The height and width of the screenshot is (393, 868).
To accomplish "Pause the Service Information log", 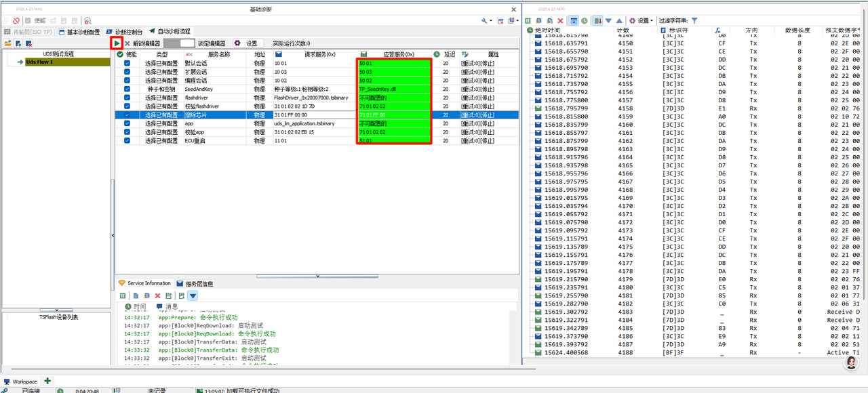I will click(x=123, y=295).
